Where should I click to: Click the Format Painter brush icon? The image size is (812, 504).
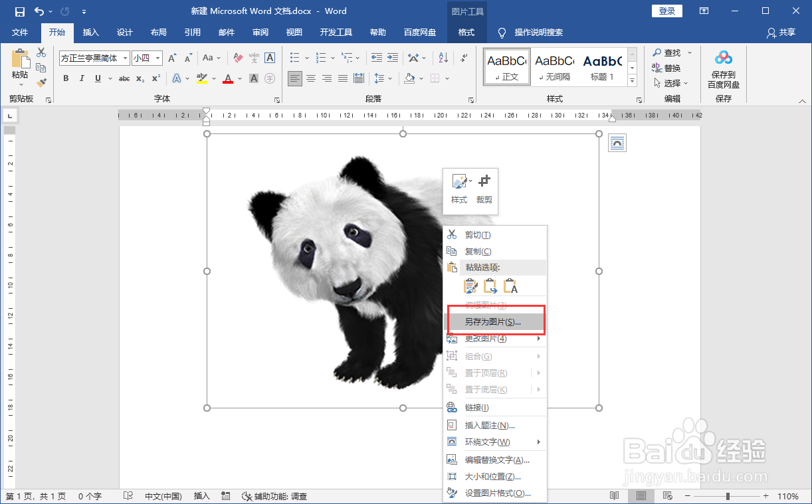point(41,83)
